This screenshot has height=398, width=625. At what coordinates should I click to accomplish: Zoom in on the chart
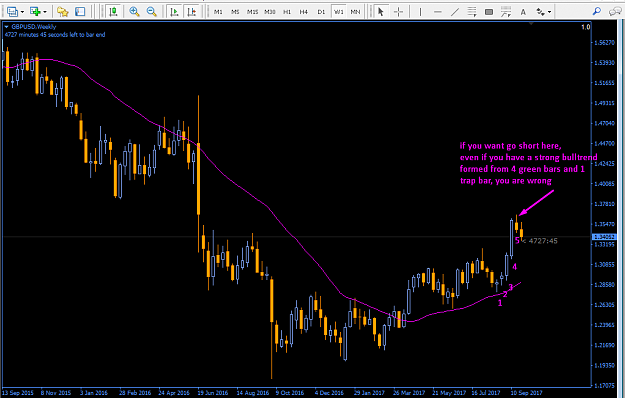(134, 12)
